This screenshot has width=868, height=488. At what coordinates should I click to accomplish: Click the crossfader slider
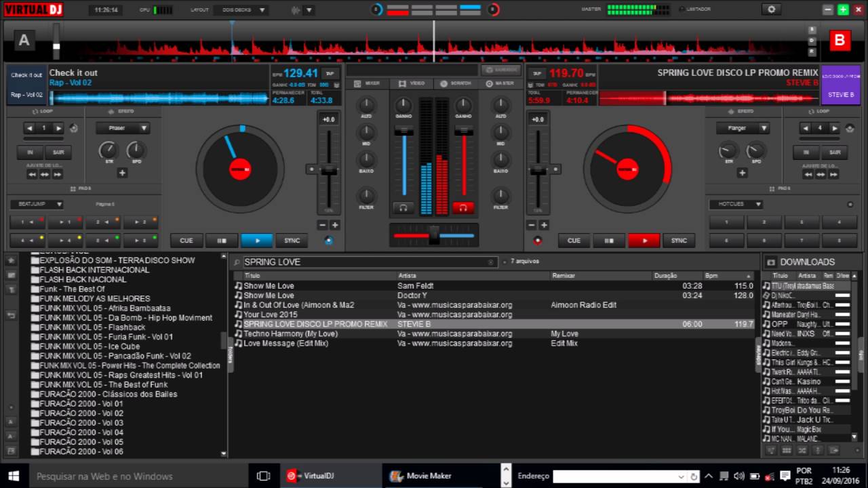point(434,235)
